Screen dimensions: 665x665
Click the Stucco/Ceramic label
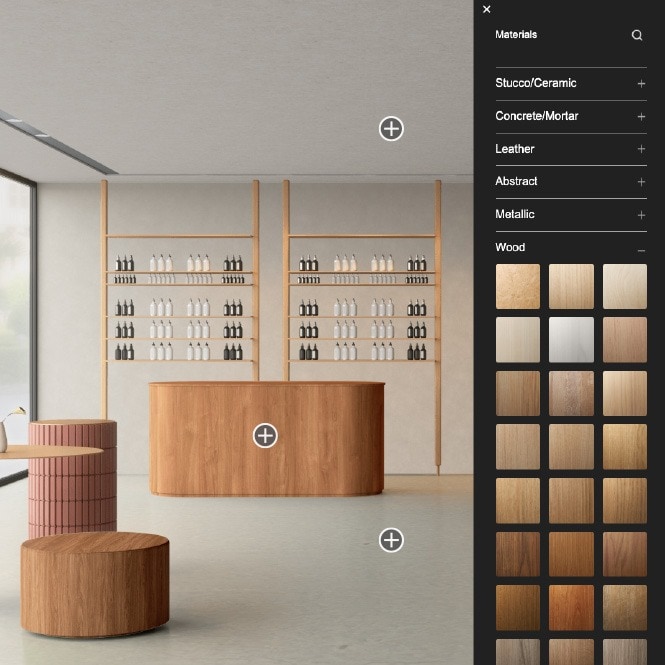(536, 83)
